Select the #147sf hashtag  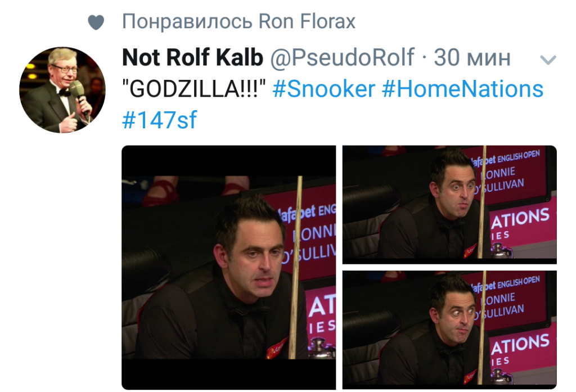click(159, 120)
